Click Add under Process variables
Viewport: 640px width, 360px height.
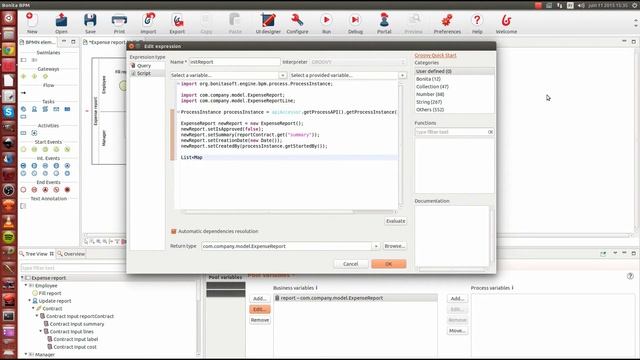pos(457,299)
